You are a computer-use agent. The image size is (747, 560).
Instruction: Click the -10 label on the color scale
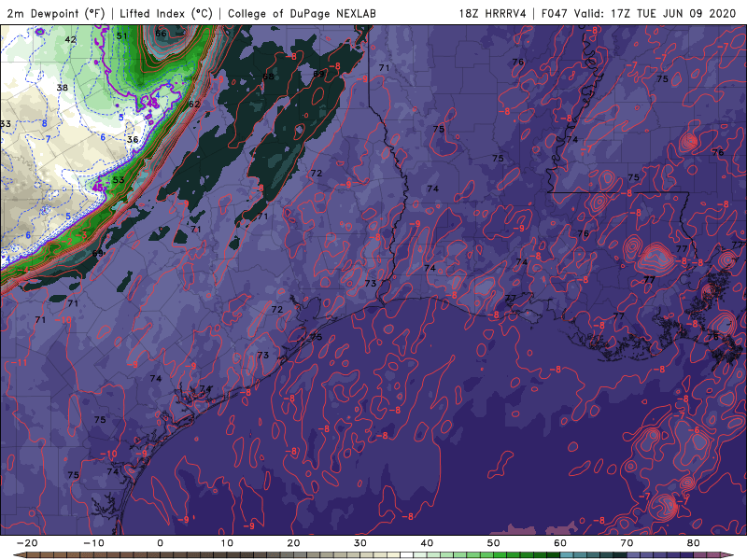(x=93, y=543)
